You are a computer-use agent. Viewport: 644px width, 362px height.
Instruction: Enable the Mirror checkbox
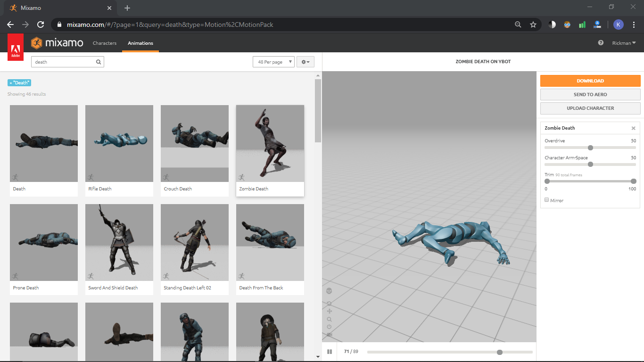coord(547,200)
